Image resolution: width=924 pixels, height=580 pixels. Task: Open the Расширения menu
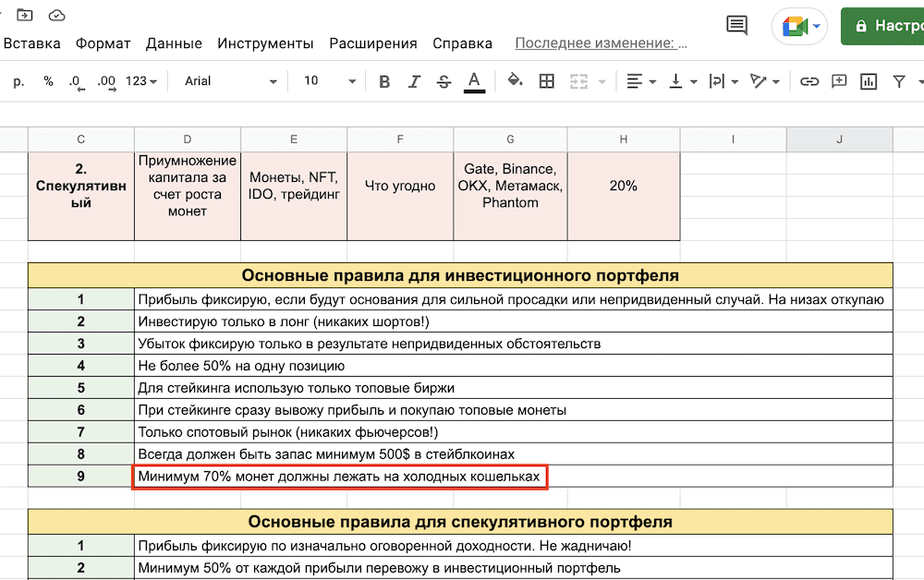pyautogui.click(x=373, y=43)
